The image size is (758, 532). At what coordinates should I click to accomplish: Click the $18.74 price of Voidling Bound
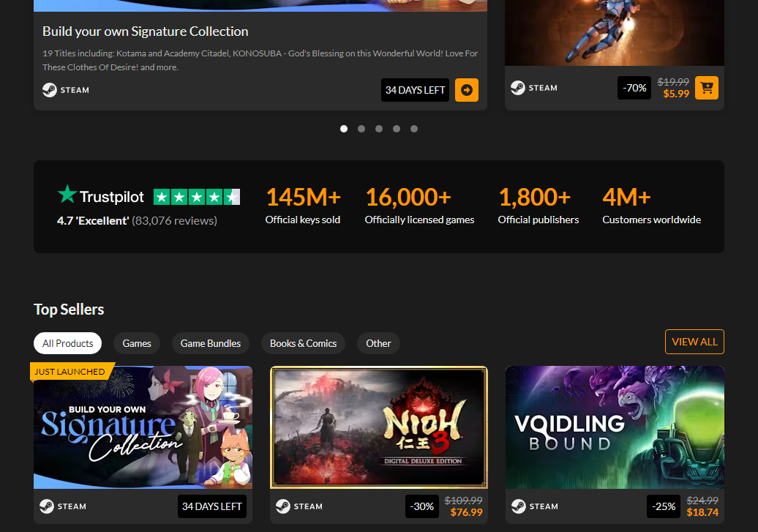(x=702, y=512)
